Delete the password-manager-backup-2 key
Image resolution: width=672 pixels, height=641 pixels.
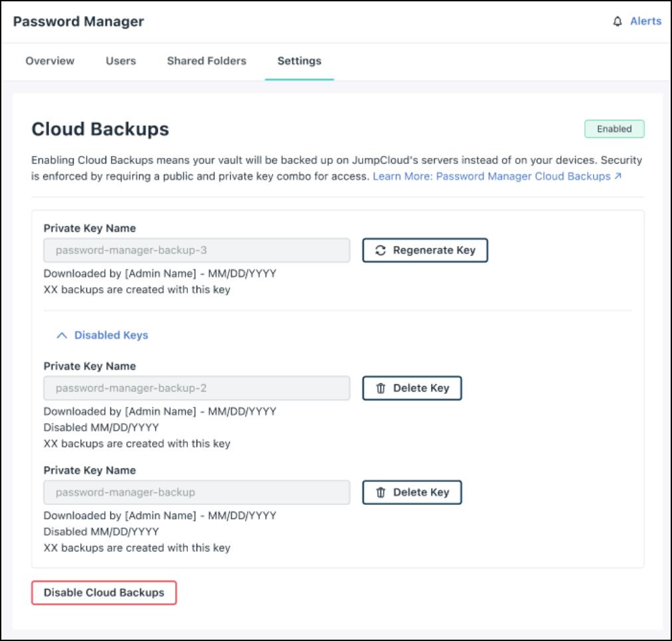point(412,388)
